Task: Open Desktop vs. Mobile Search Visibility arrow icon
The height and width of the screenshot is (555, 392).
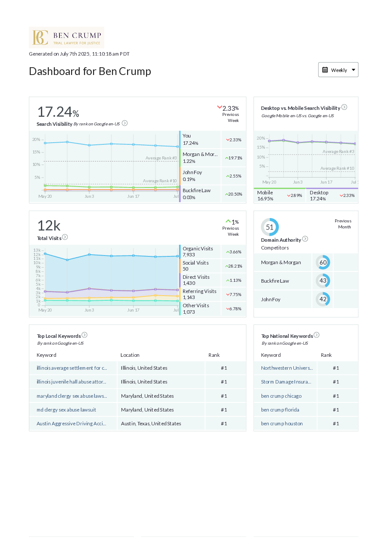Action: coord(344,107)
